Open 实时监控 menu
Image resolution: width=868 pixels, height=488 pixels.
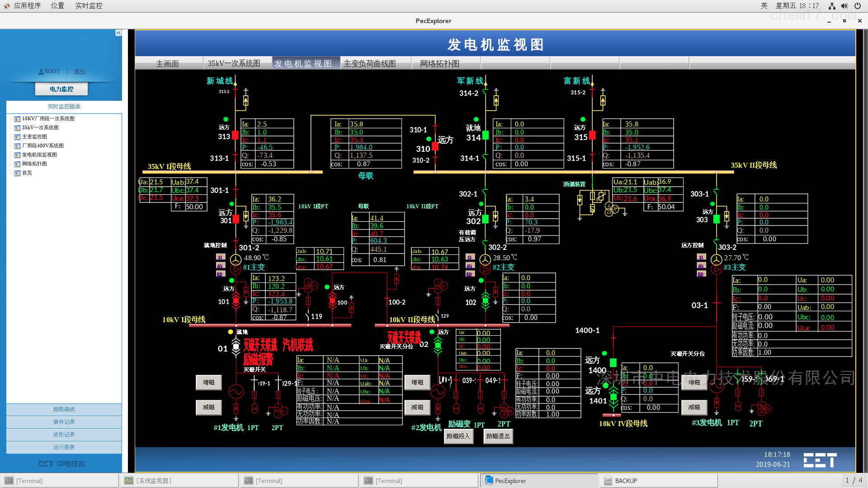click(x=89, y=6)
